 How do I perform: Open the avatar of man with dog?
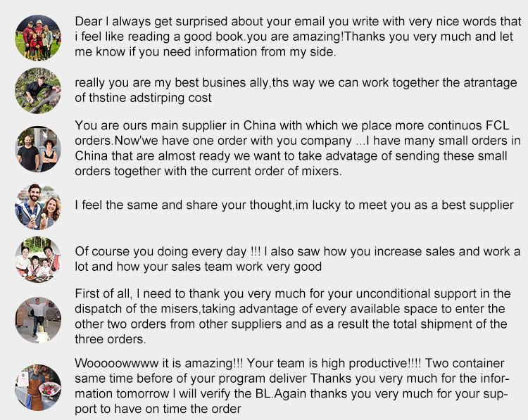tap(38, 91)
